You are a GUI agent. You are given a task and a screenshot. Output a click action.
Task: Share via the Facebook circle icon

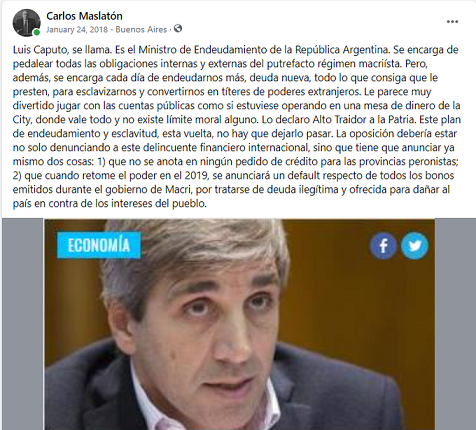click(x=383, y=246)
